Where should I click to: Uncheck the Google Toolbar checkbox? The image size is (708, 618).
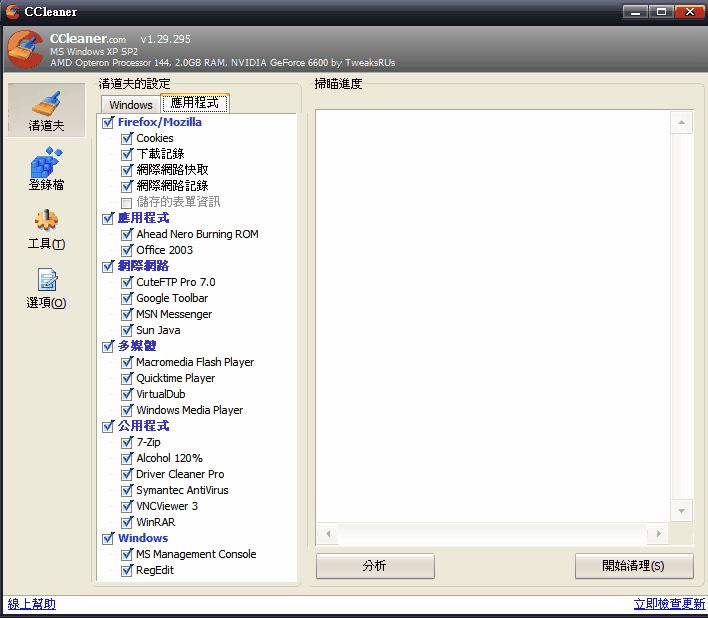coord(127,298)
